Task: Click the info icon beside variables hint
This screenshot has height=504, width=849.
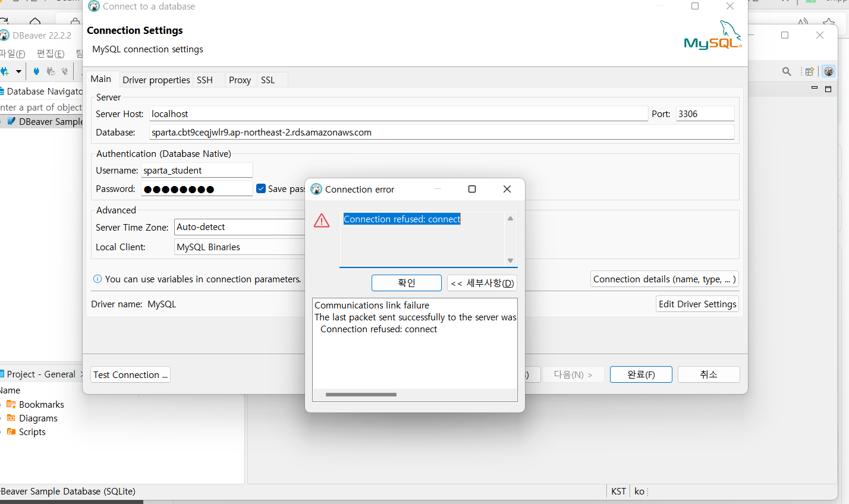Action: point(98,279)
